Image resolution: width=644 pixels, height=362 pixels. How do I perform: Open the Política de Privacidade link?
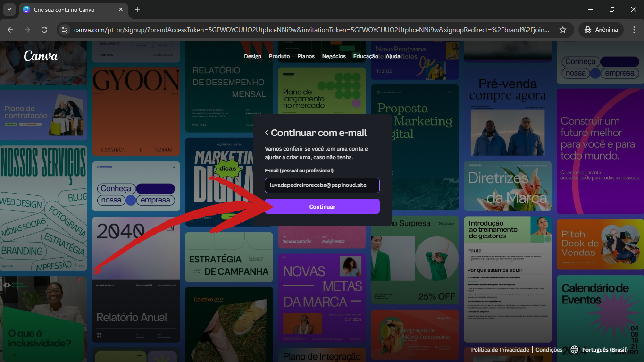(500, 350)
